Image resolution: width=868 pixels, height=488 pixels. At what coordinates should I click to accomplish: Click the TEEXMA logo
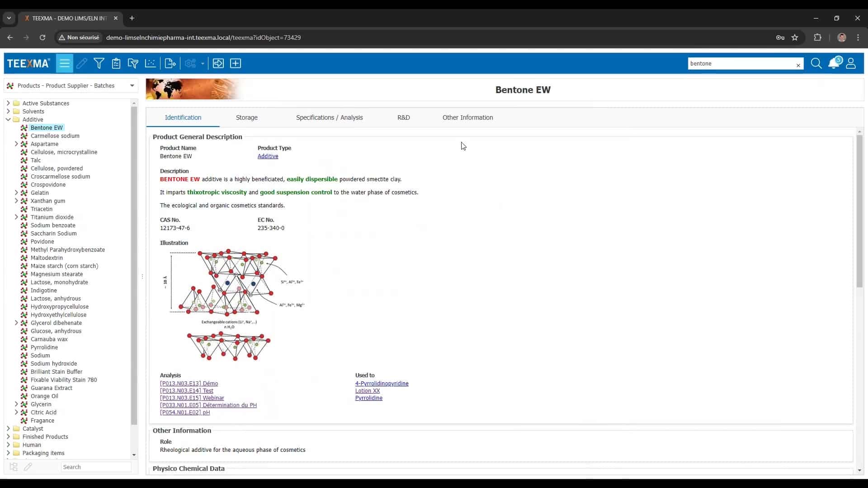tap(28, 63)
